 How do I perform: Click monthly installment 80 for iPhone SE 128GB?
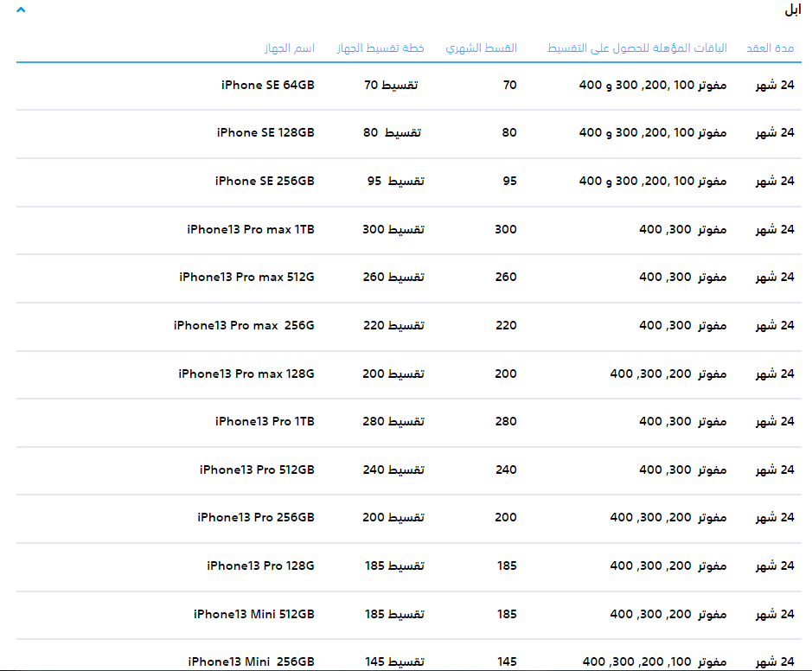coord(509,132)
